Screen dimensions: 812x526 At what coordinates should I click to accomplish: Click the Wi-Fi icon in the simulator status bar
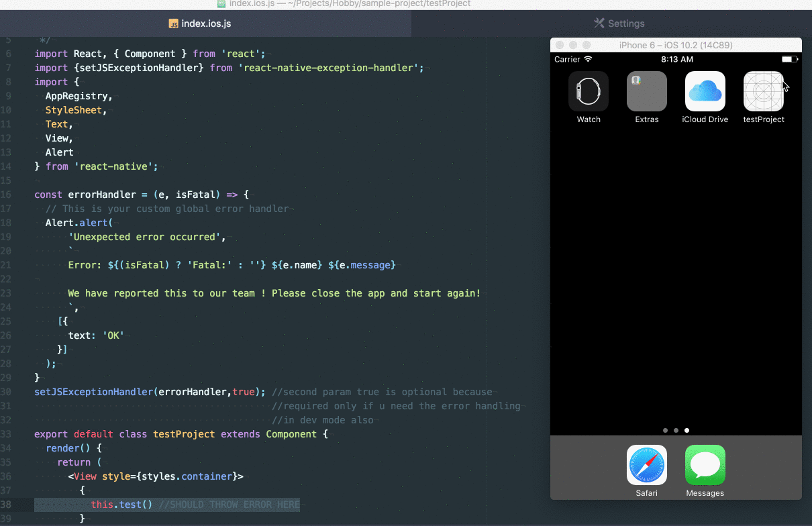point(587,59)
